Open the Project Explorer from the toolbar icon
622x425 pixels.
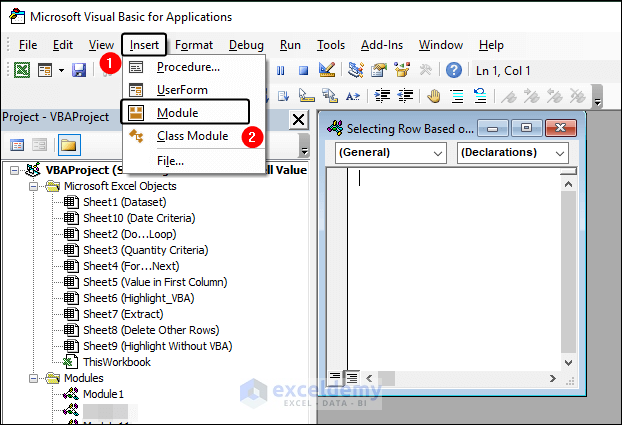click(356, 70)
